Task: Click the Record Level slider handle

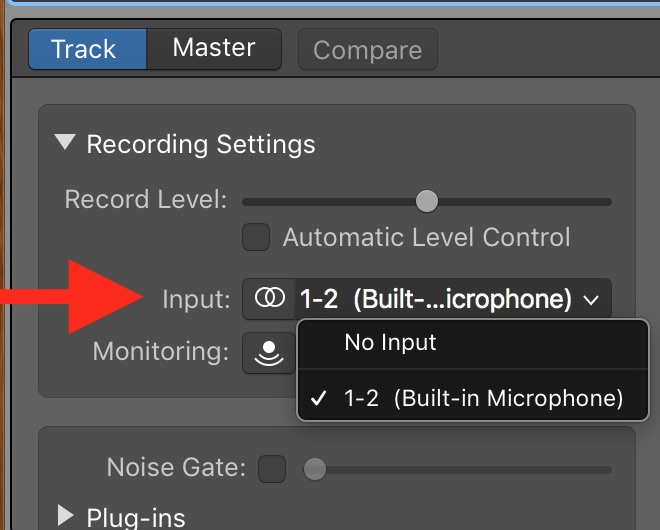Action: pos(427,201)
